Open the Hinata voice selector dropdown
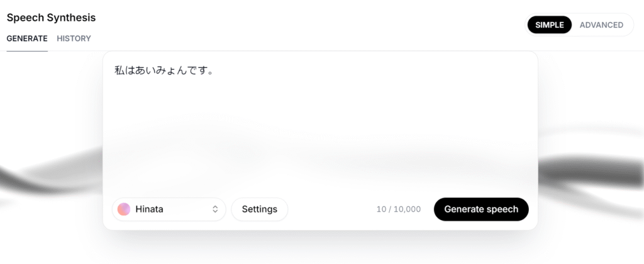Screen dimensions: 644x264 [169, 209]
